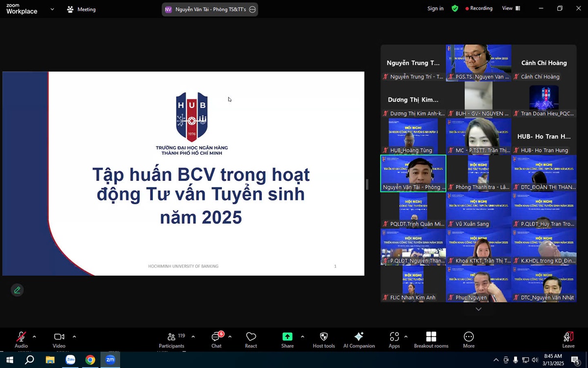Open the Participants panel
588x368 pixels.
(x=172, y=340)
